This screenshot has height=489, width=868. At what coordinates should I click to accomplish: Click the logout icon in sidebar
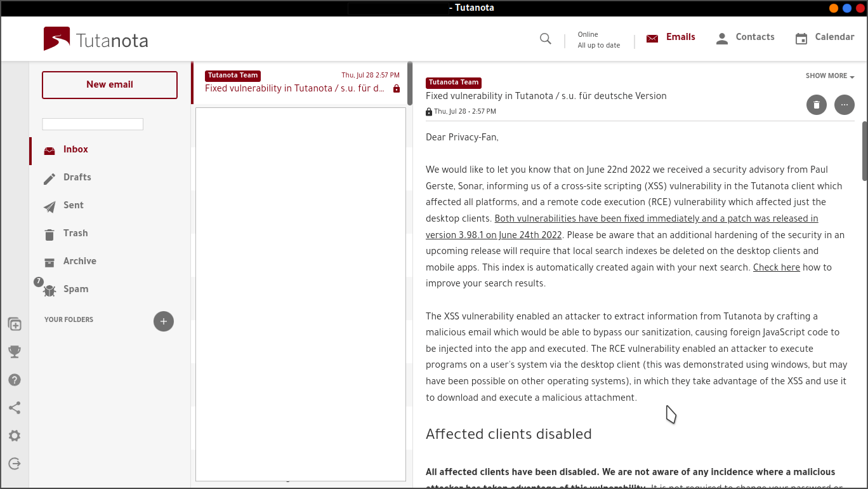(15, 464)
